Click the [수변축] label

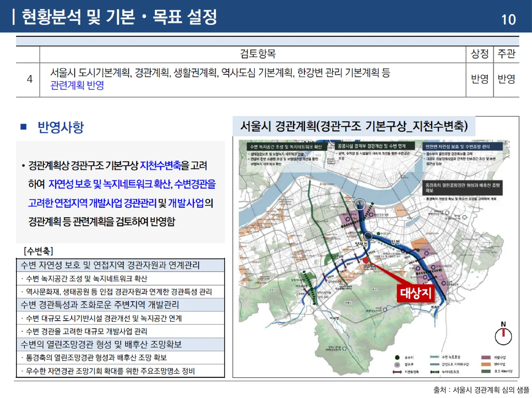[38, 251]
